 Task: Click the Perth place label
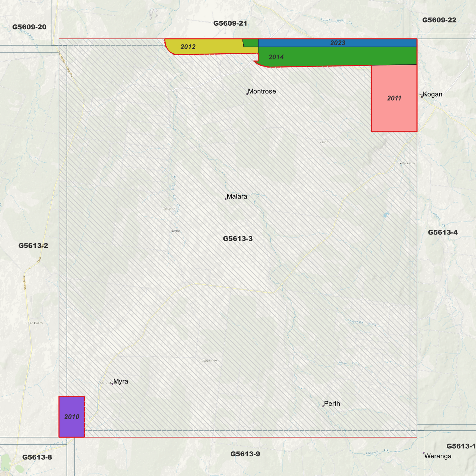pyautogui.click(x=332, y=404)
